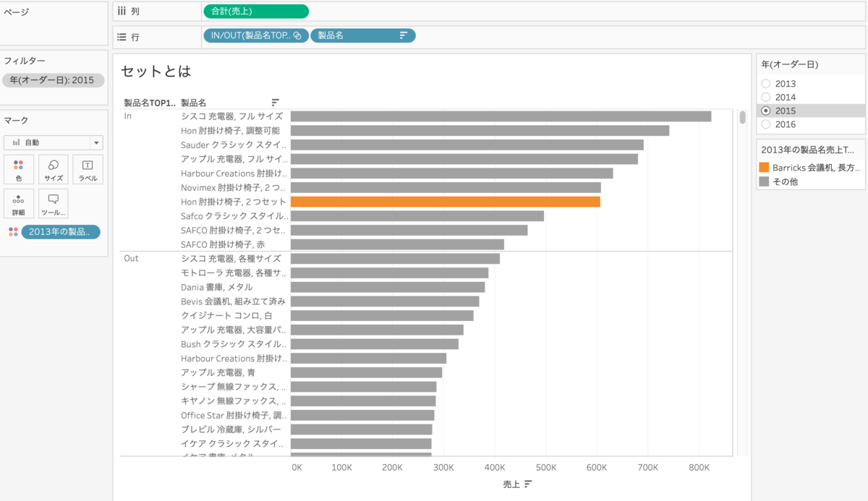Click the Out group label

coord(131,258)
